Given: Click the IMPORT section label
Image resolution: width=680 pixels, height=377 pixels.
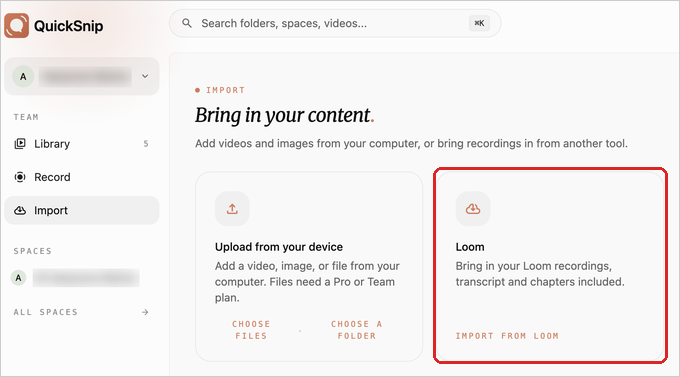Looking at the screenshot, I should [225, 90].
